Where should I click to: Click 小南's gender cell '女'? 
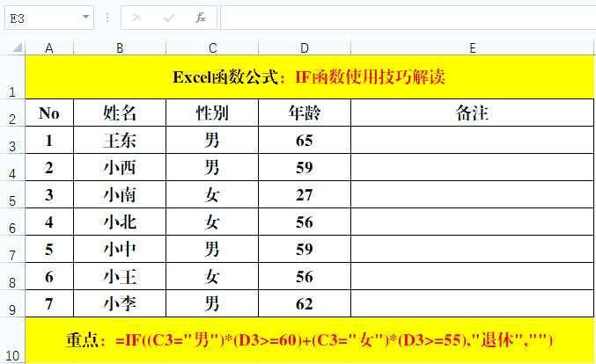tap(212, 194)
